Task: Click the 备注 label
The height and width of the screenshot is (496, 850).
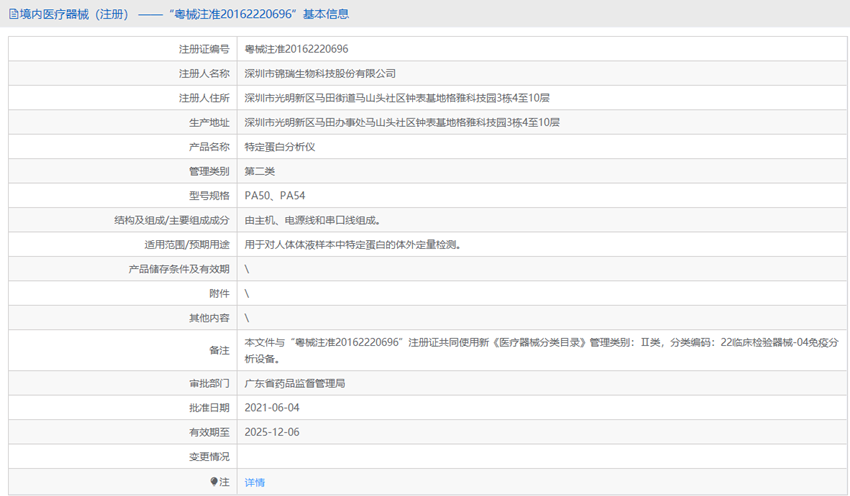Action: (x=220, y=350)
